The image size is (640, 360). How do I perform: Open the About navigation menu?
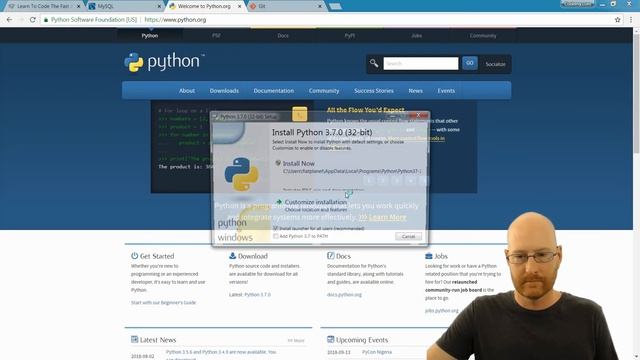click(187, 91)
